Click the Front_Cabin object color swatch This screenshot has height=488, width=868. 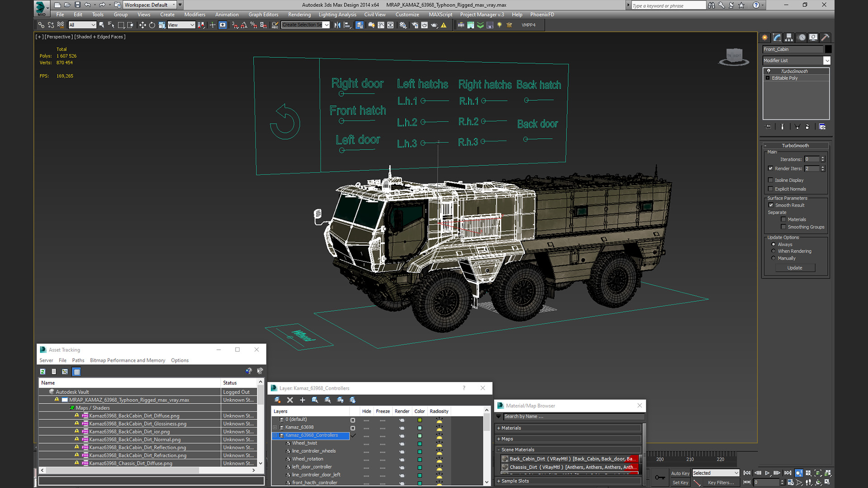click(828, 49)
